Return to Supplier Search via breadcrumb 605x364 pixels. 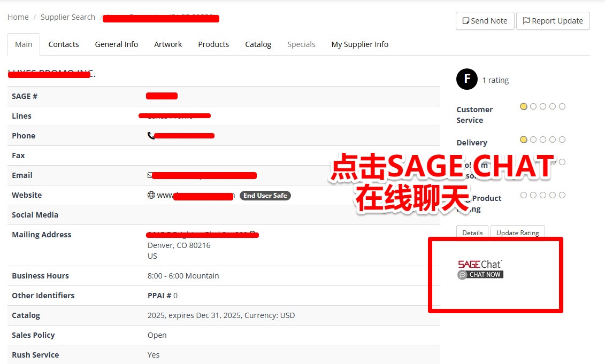(x=68, y=17)
